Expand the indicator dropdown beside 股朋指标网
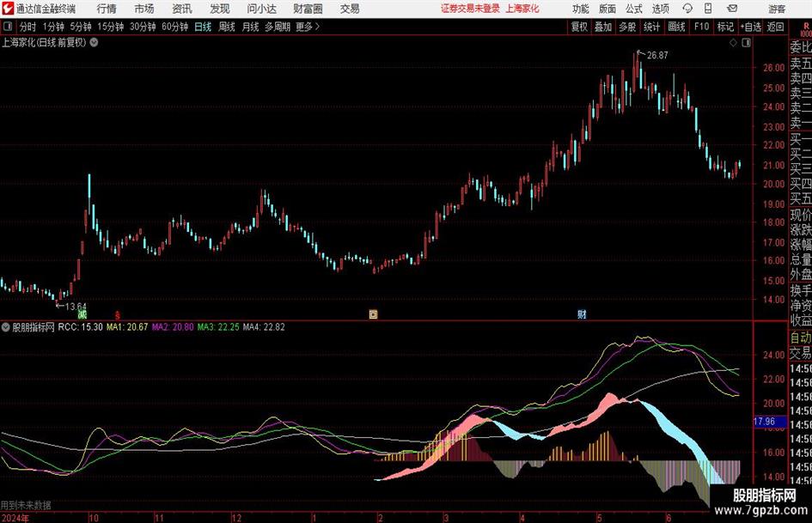This screenshot has height=523, width=812. click(5, 327)
